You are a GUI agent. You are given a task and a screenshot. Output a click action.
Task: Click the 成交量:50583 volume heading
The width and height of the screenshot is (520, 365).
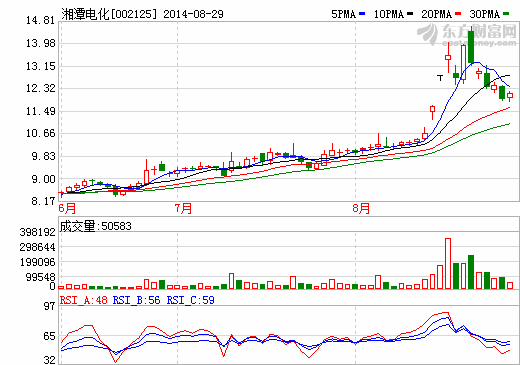click(x=96, y=226)
